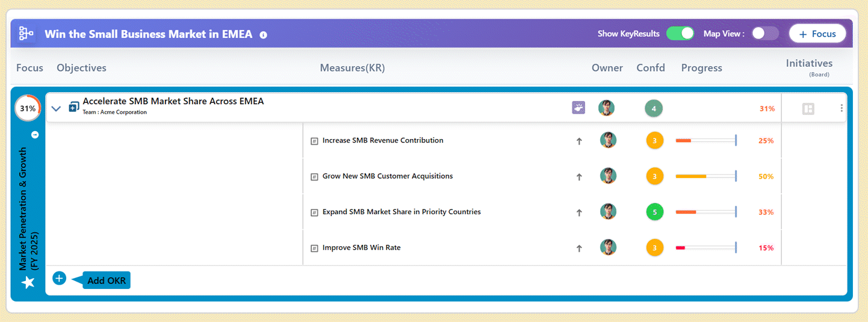Click the Measures(KR) column header
Image resolution: width=868 pixels, height=322 pixels.
[x=352, y=68]
